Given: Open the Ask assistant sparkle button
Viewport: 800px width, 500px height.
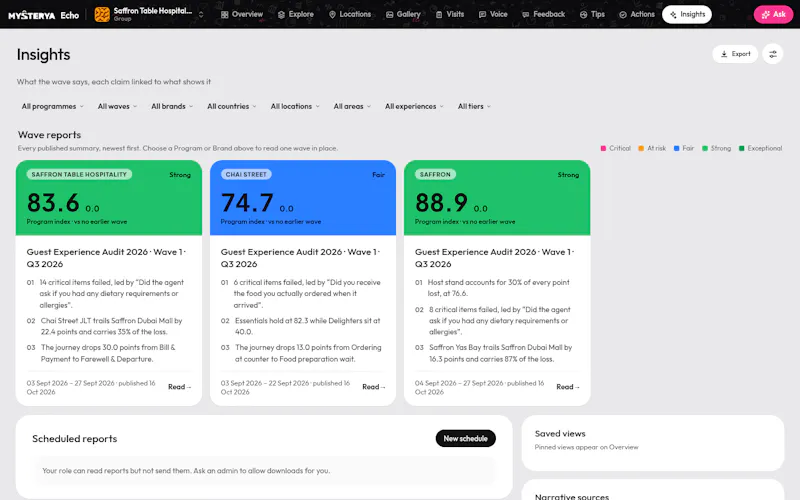Looking at the screenshot, I should pos(773,14).
